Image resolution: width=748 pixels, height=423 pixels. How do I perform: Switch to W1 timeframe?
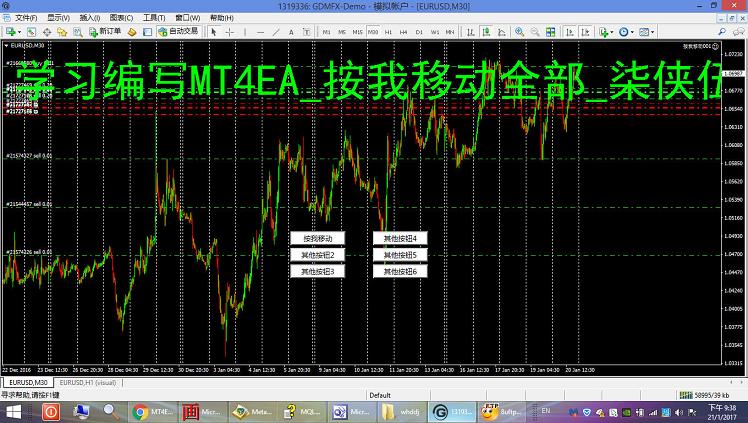435,32
